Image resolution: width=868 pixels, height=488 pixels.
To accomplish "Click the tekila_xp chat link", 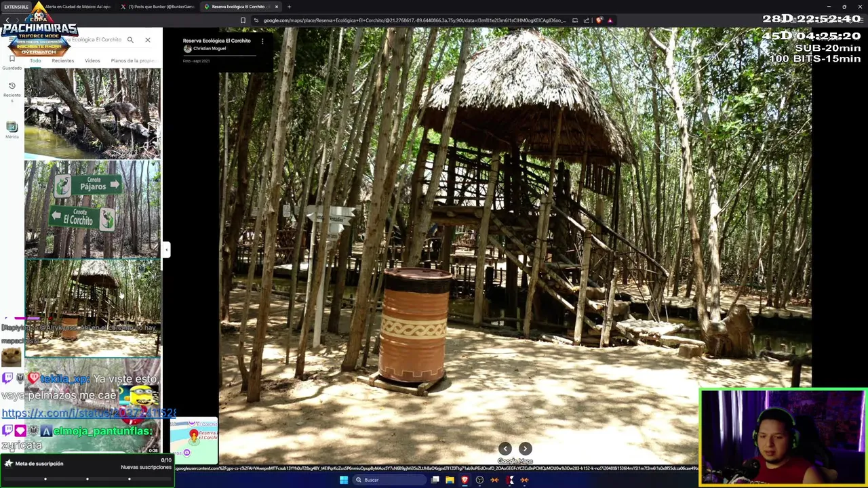I will [x=88, y=413].
